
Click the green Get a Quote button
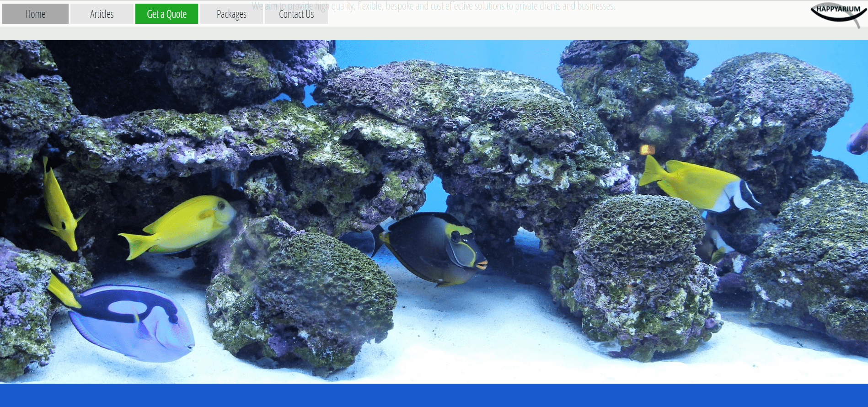pyautogui.click(x=166, y=14)
